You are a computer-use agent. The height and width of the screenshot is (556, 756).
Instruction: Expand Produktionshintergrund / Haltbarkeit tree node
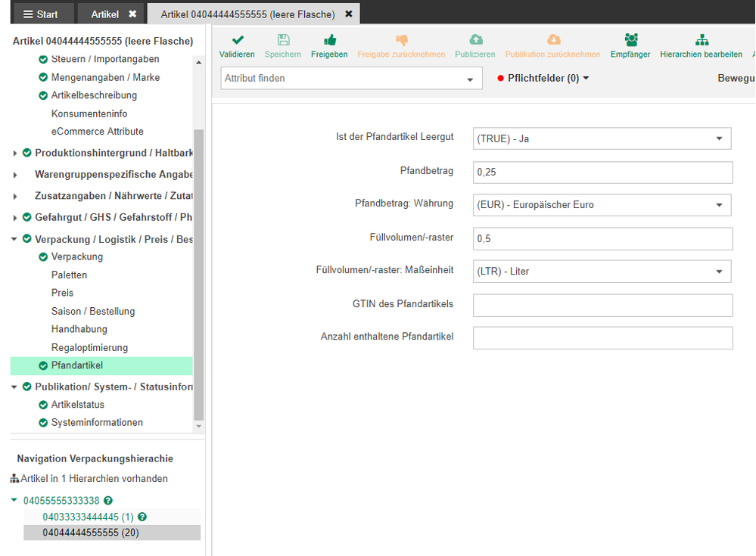[15, 154]
